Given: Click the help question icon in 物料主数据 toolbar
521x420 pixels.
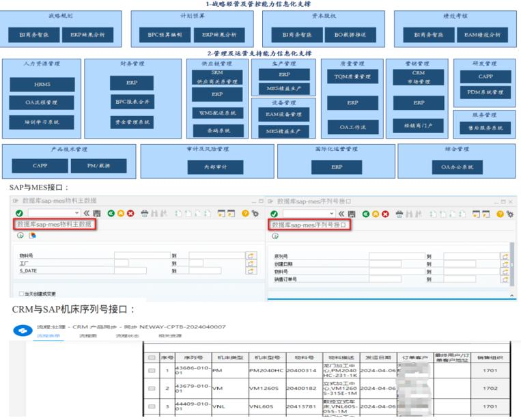Looking at the screenshot, I should pos(245,214).
